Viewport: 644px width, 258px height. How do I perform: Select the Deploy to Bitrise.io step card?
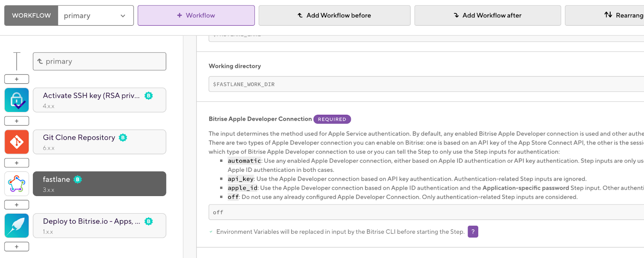coord(99,225)
